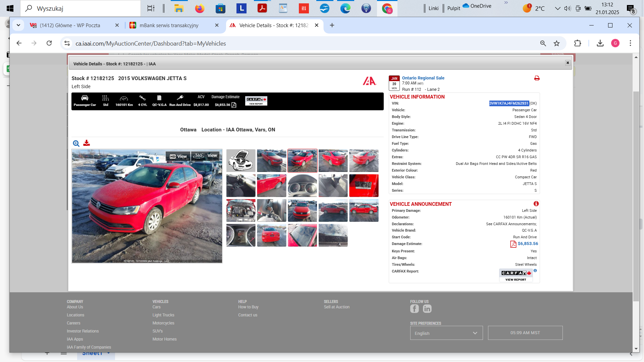Open the Sell at Auction footer link
The image size is (644, 362).
tap(336, 307)
